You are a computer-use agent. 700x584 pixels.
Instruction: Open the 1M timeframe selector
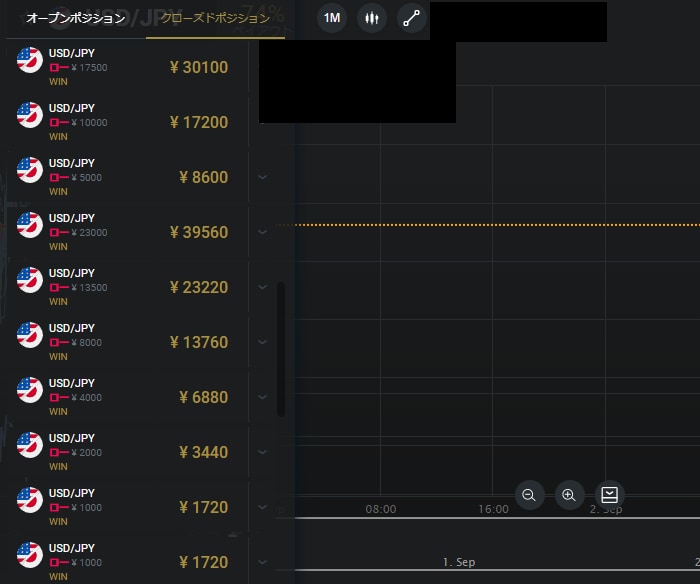332,18
